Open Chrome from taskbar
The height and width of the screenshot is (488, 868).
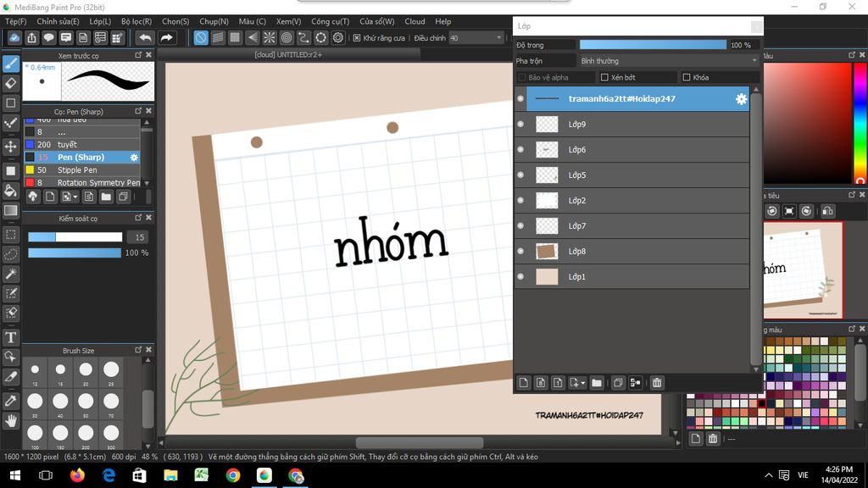(233, 475)
